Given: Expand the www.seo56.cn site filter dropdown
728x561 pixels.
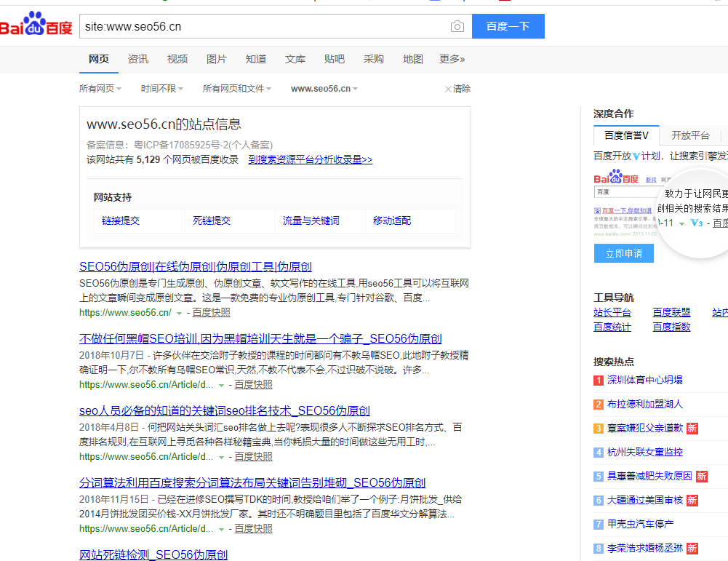Looking at the screenshot, I should [x=324, y=89].
